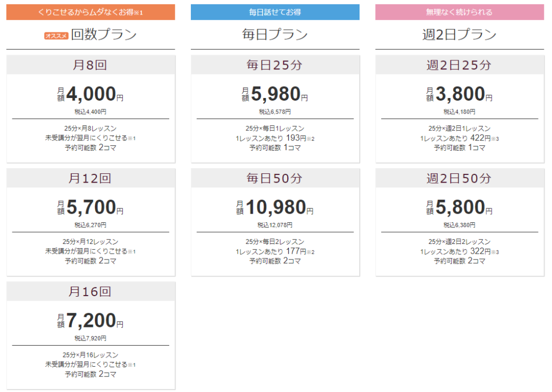The height and width of the screenshot is (392, 552).
Task: Click the orange オススメ badge
Action: pos(56,36)
